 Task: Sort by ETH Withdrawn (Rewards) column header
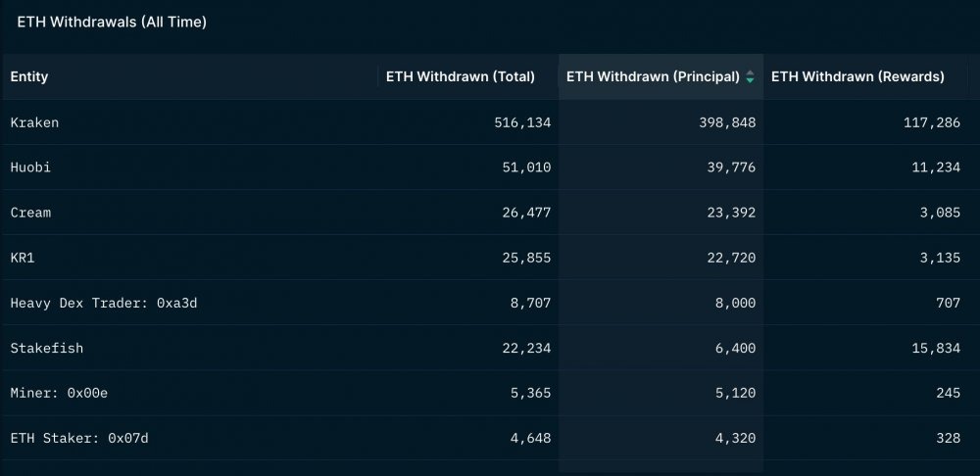click(857, 76)
